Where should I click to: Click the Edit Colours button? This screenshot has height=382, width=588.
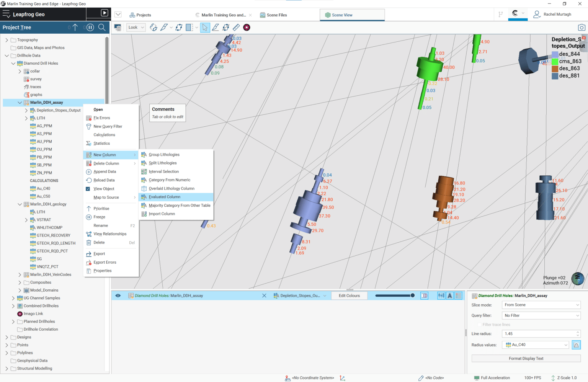[x=349, y=295]
